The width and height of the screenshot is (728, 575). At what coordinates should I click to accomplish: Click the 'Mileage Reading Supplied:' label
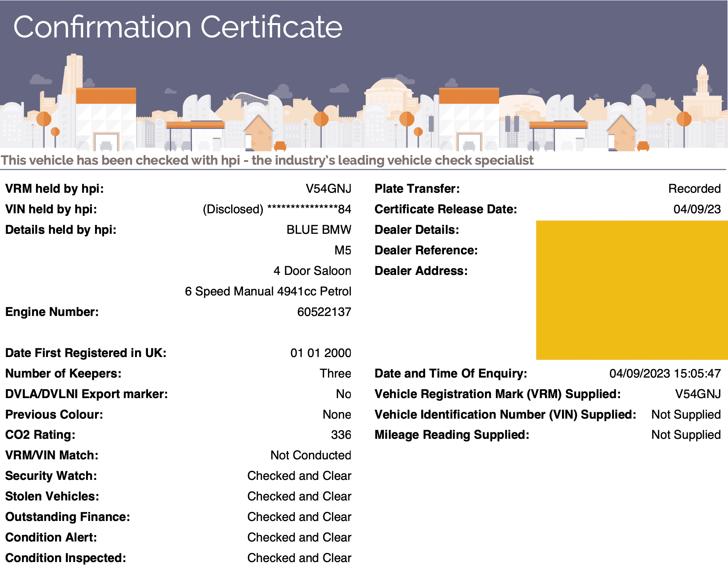click(x=452, y=435)
